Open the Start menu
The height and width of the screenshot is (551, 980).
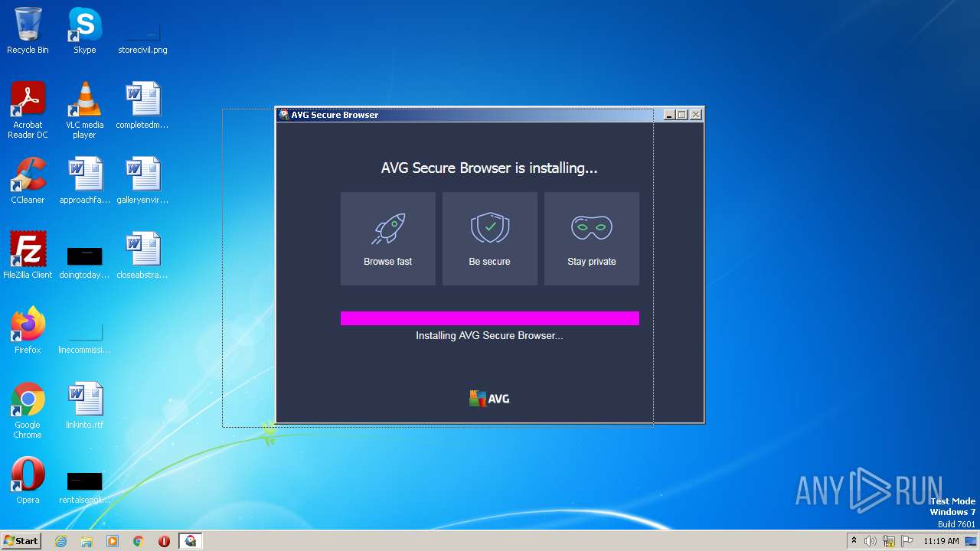[x=21, y=541]
